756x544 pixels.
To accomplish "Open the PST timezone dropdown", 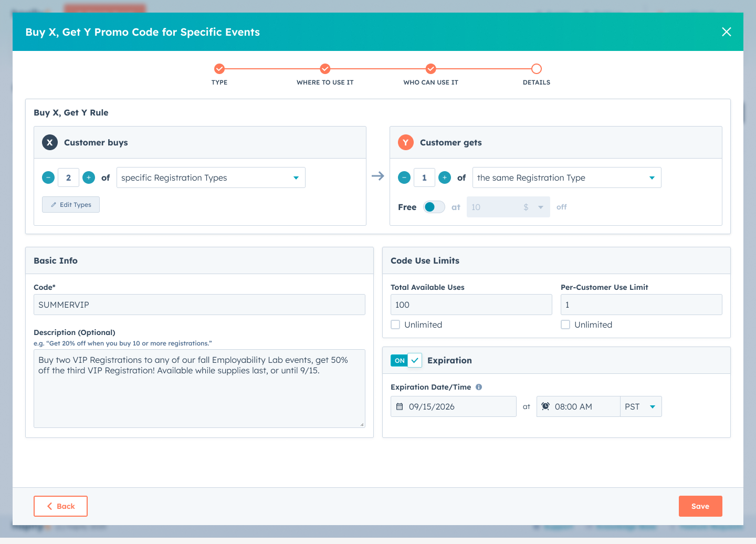I will click(x=641, y=406).
